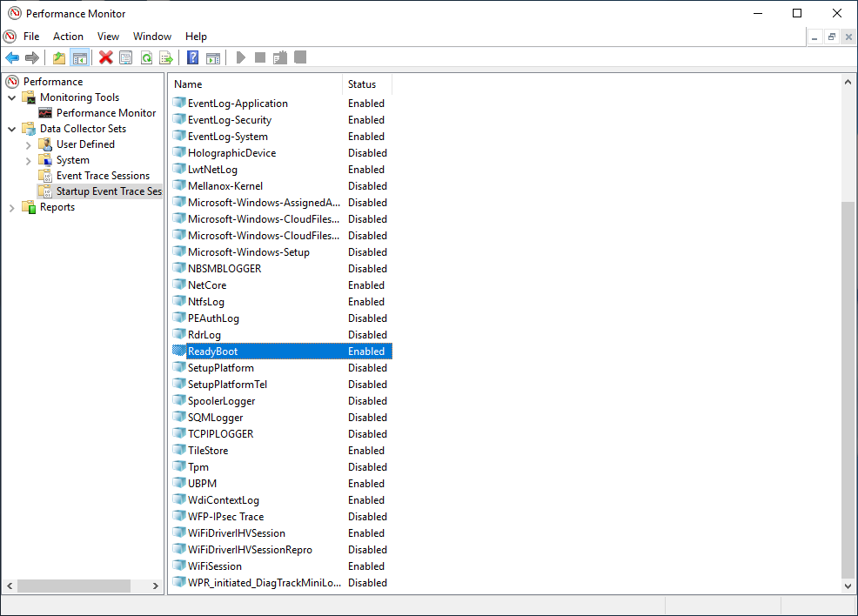Select the Reports tree item label
858x616 pixels.
click(57, 207)
